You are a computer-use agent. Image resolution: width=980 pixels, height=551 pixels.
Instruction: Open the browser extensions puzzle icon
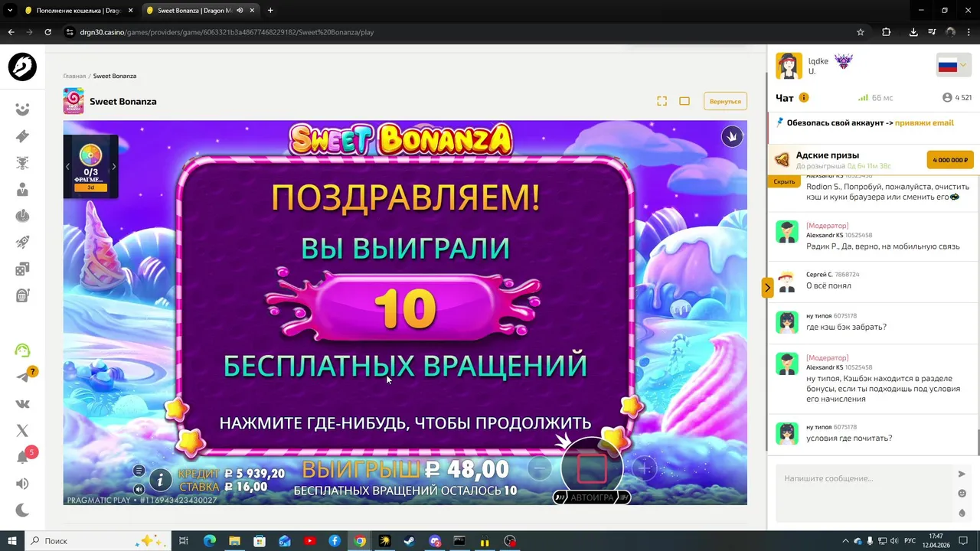point(887,32)
